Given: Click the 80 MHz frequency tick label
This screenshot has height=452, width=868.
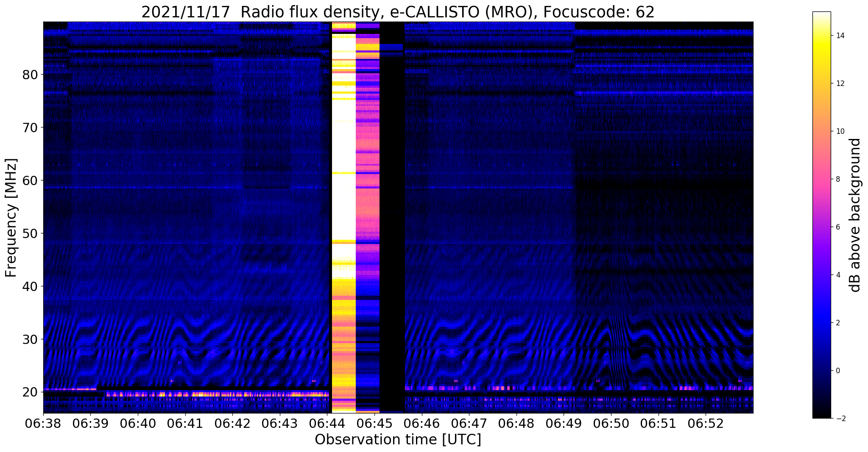Looking at the screenshot, I should pyautogui.click(x=30, y=75).
